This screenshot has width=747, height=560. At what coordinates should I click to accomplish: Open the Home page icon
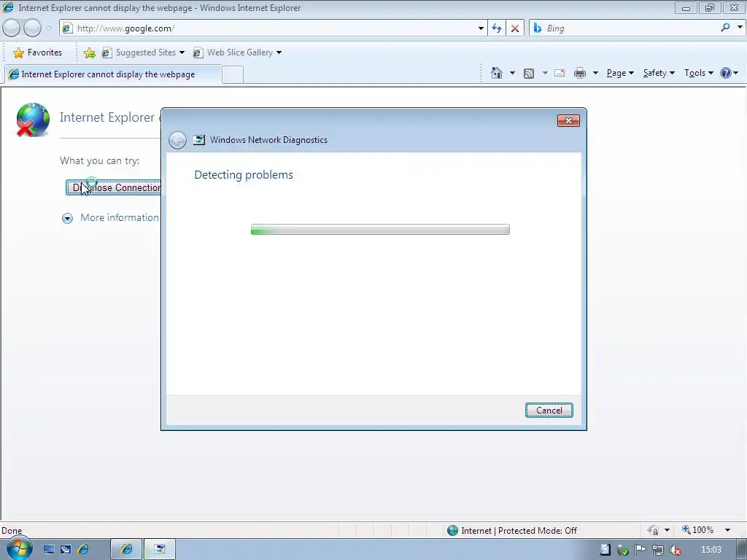(496, 73)
